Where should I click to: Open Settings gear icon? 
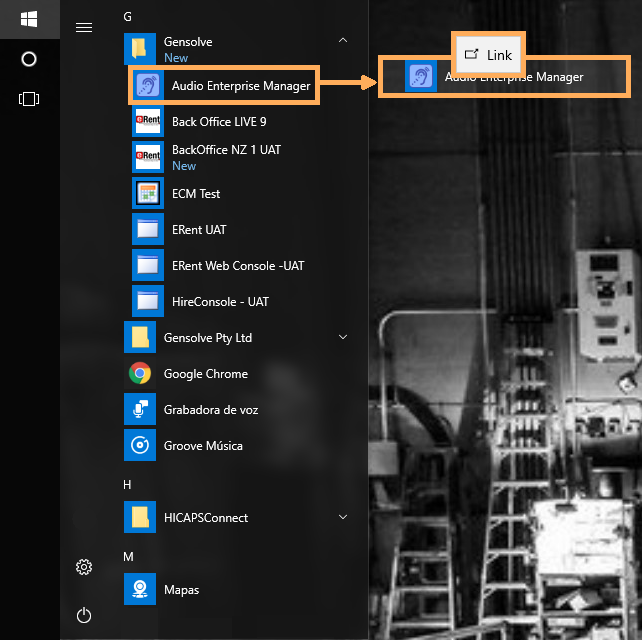point(84,568)
